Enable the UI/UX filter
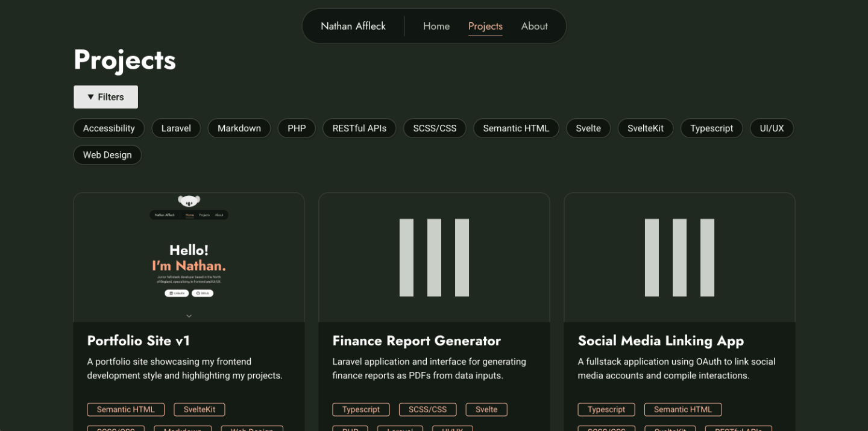This screenshot has height=431, width=868. [772, 128]
